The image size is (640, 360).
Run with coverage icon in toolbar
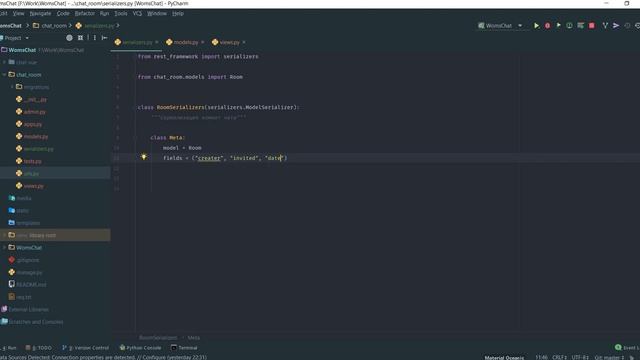point(558,25)
